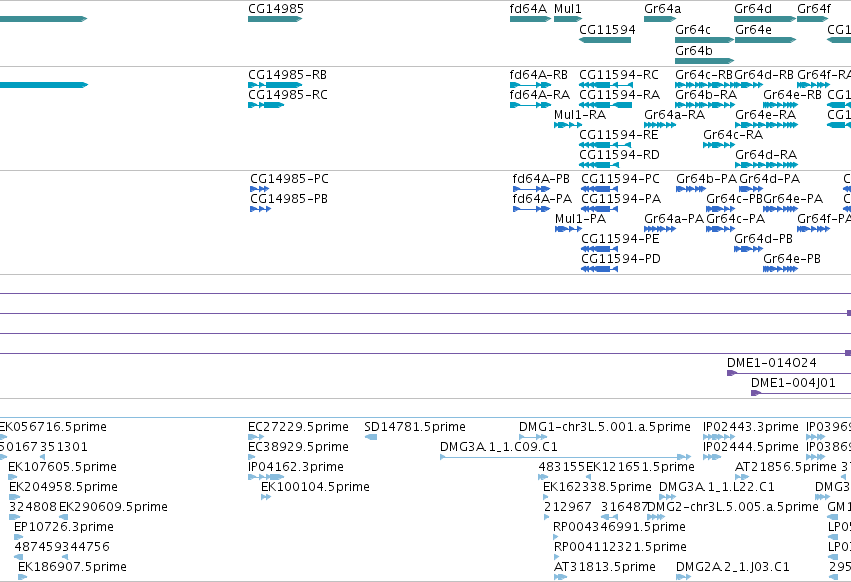Click the Gr64d gene label
Image resolution: width=851 pixels, height=582 pixels.
[x=753, y=9]
